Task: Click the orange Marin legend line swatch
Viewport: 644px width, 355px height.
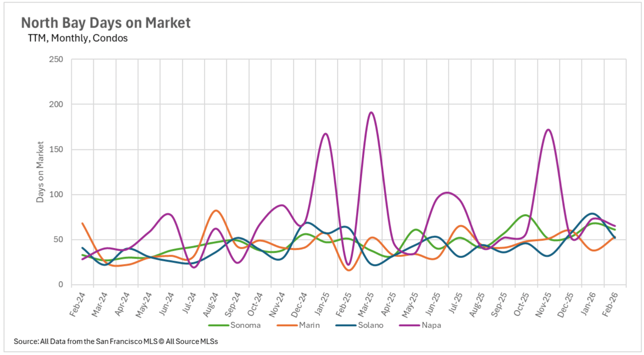Action: pos(287,325)
